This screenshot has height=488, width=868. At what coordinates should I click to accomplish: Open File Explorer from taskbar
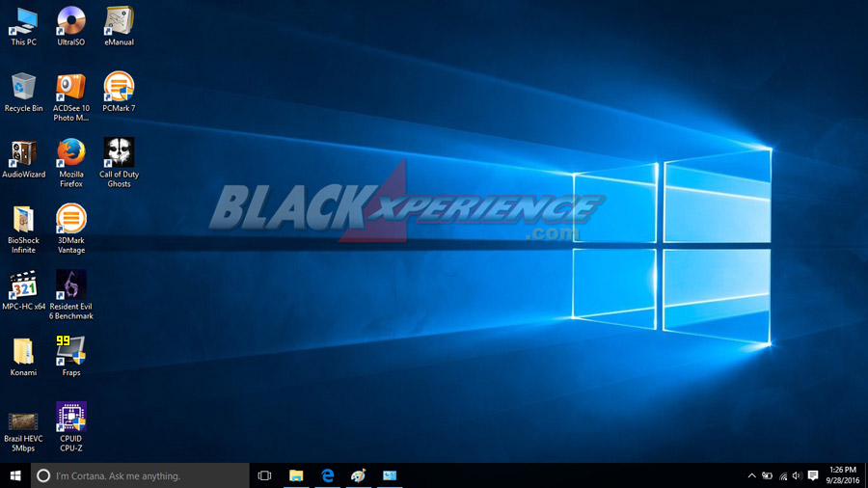296,475
